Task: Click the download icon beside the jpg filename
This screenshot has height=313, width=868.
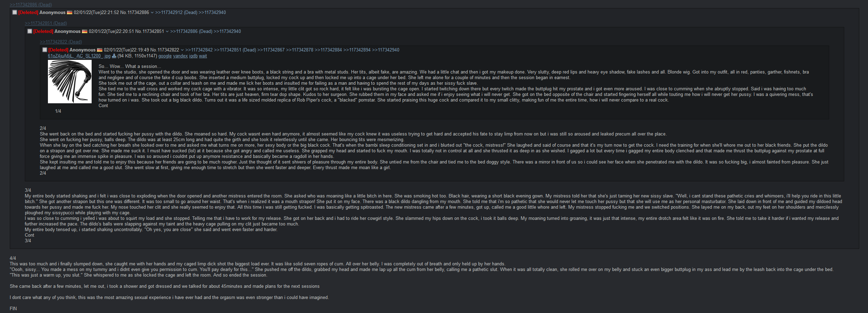Action: coord(114,56)
